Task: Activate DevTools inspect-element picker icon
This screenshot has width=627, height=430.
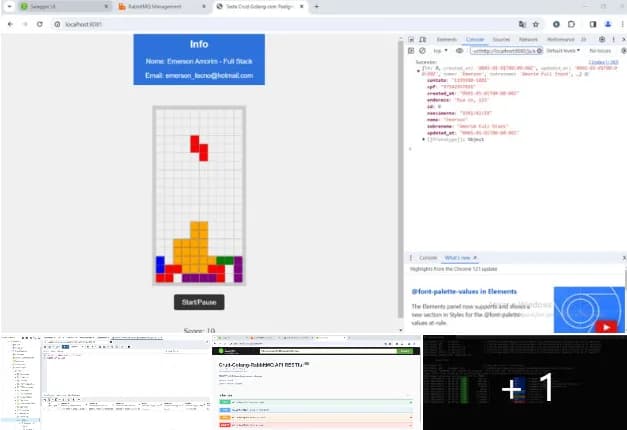Action: click(411, 39)
